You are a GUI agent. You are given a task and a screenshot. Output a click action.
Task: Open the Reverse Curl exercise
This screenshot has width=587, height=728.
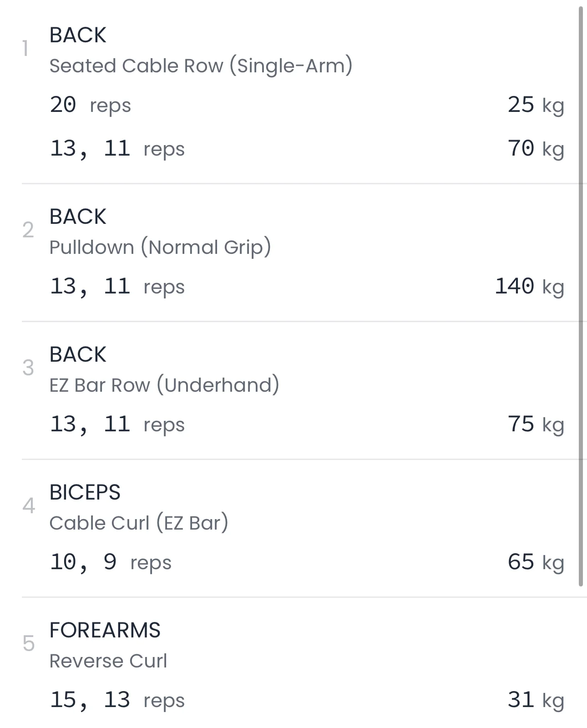click(x=108, y=661)
